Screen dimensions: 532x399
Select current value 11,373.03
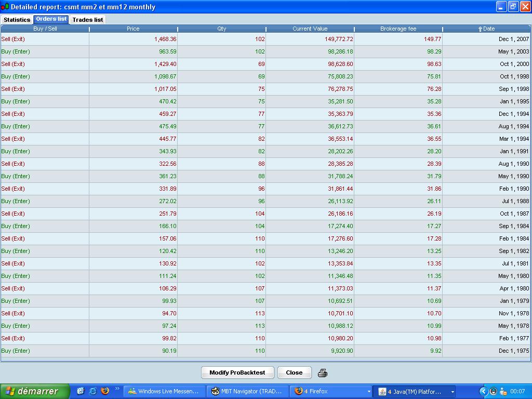point(310,288)
